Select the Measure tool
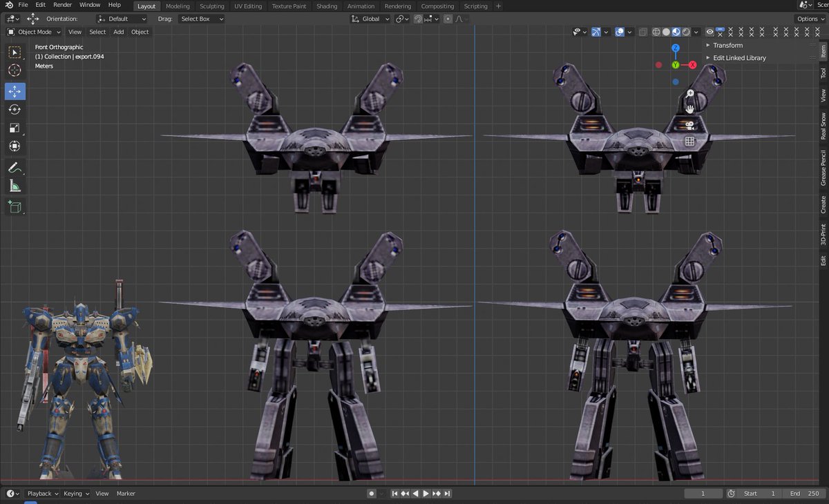 pos(15,185)
